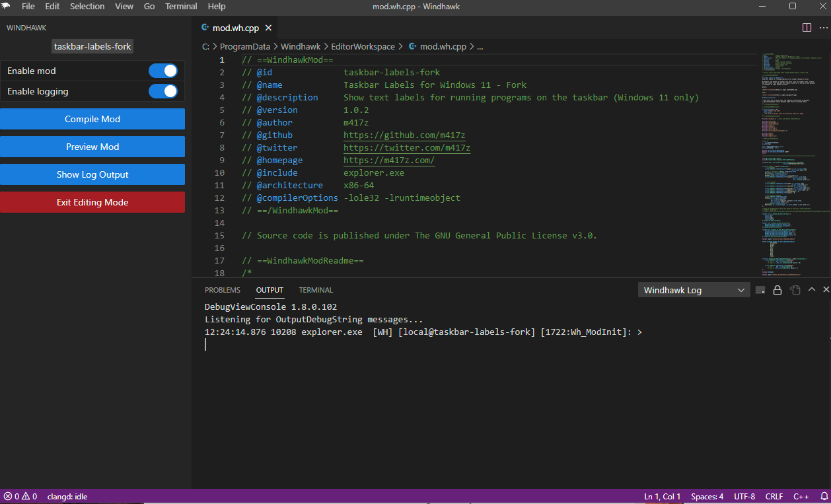
Task: Click the code minimap overview
Action: (791, 165)
